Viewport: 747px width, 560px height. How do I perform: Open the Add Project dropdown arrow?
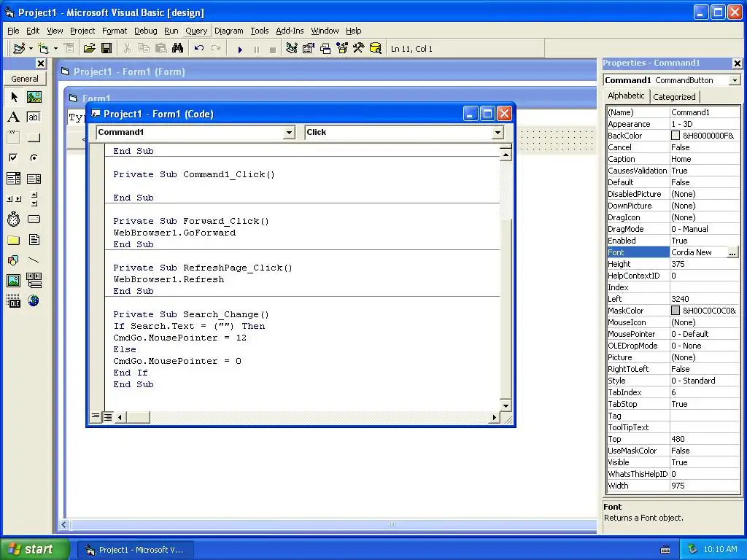coord(31,49)
